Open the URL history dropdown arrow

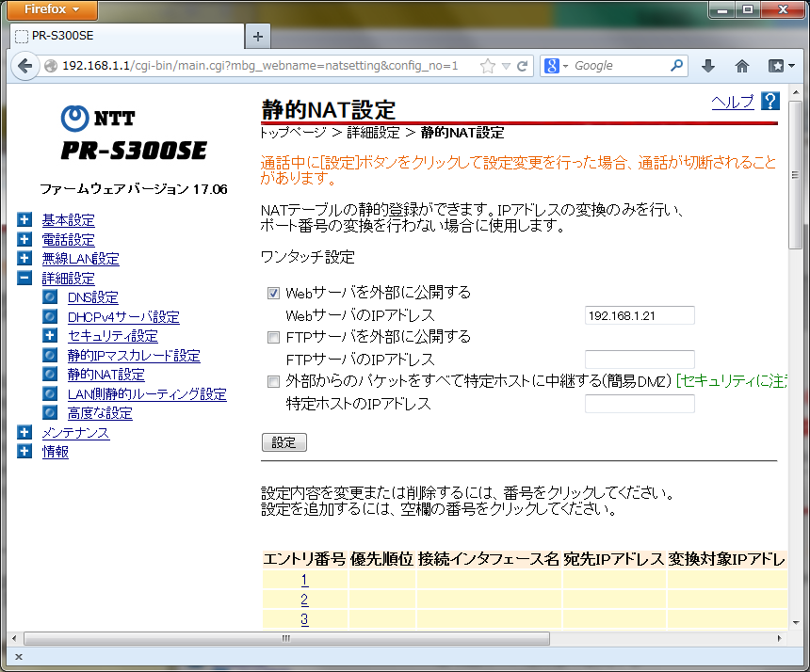(507, 66)
